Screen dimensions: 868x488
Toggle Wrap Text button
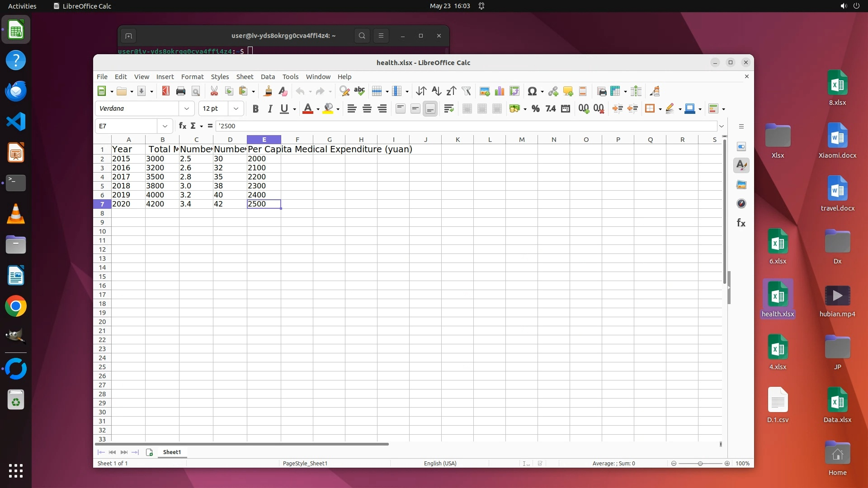pyautogui.click(x=448, y=108)
